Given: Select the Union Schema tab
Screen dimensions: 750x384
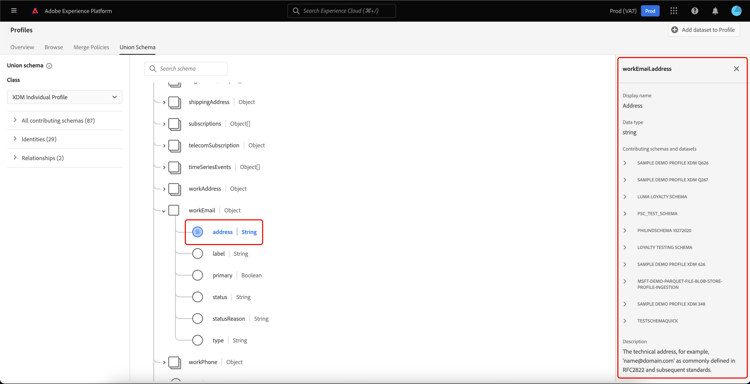Looking at the screenshot, I should pos(137,47).
